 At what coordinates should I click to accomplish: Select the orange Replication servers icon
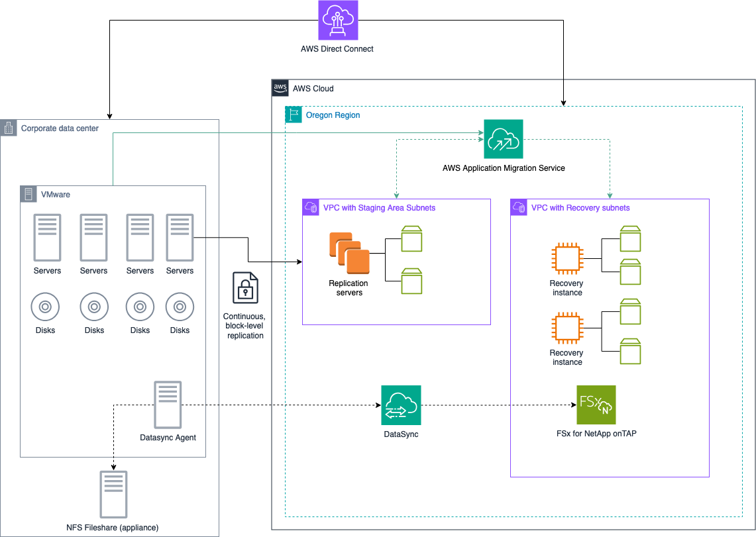350,254
